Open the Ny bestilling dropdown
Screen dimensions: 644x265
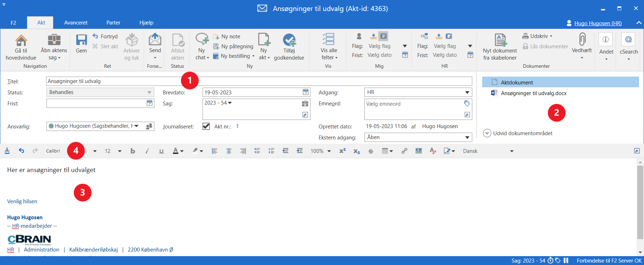tap(253, 56)
